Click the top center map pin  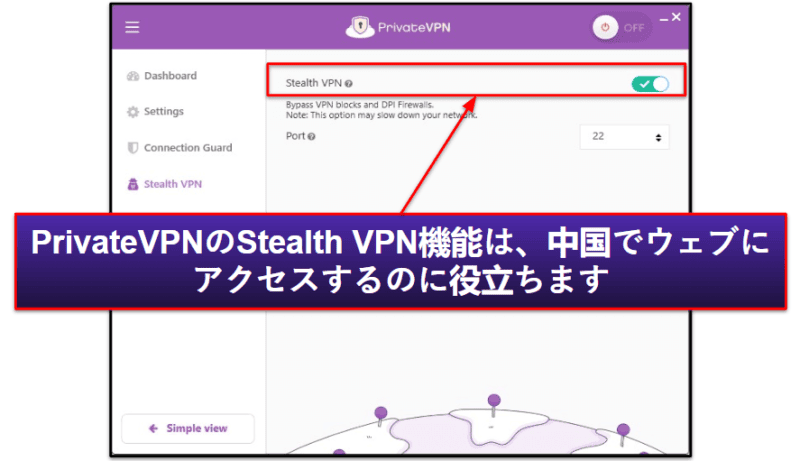point(494,405)
